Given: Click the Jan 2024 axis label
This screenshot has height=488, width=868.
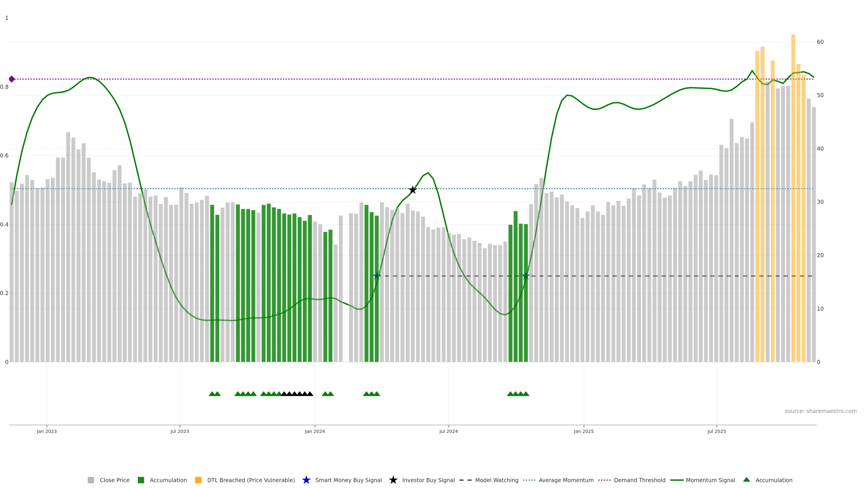Looking at the screenshot, I should [x=315, y=432].
